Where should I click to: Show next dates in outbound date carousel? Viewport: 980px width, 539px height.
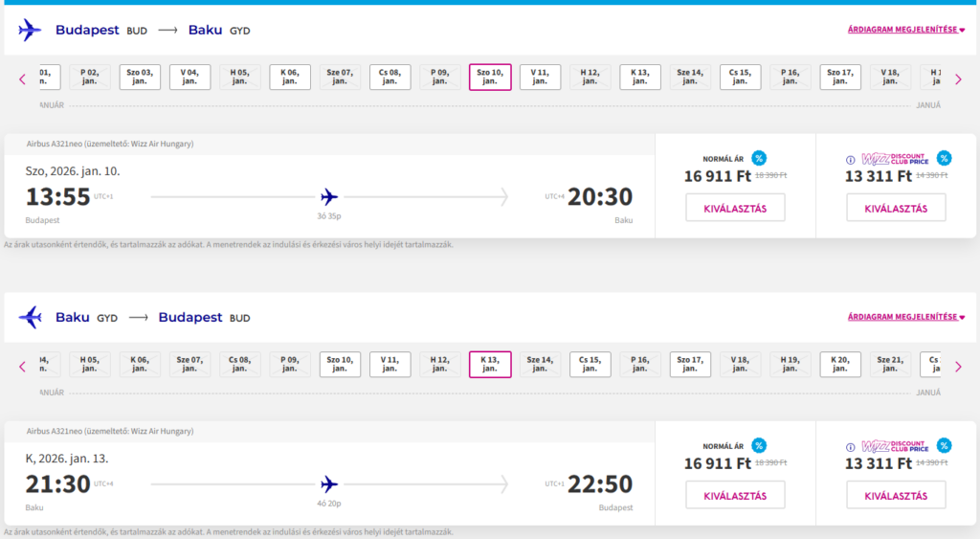(x=959, y=79)
